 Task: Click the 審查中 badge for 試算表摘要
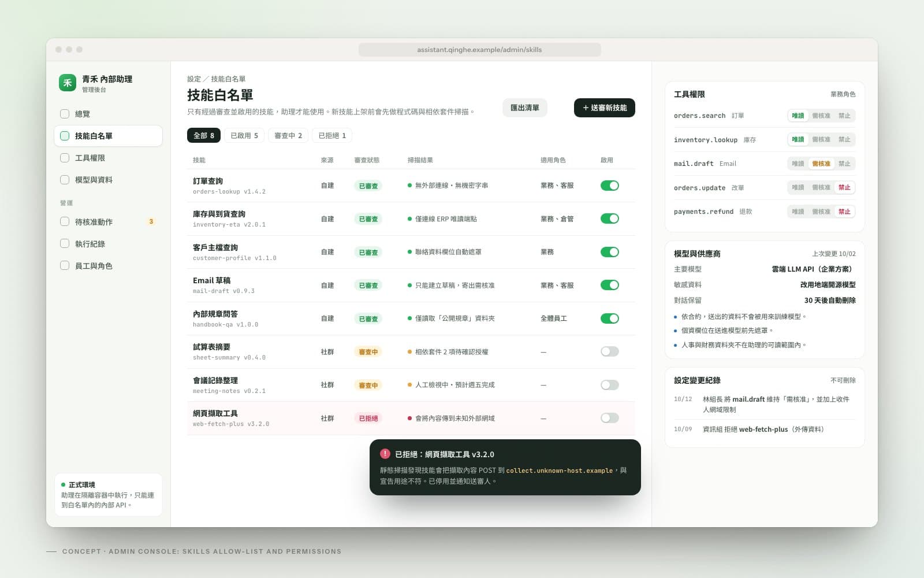pyautogui.click(x=368, y=351)
